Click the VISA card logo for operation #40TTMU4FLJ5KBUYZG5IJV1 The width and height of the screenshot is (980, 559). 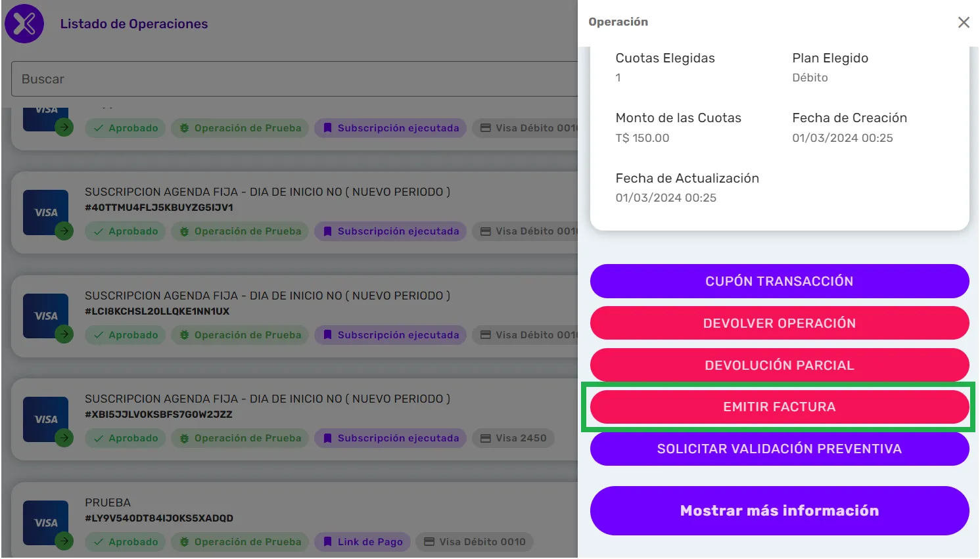point(46,213)
